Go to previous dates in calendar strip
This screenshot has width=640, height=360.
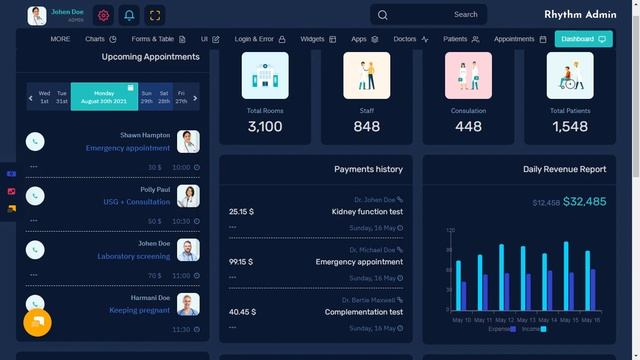point(31,98)
